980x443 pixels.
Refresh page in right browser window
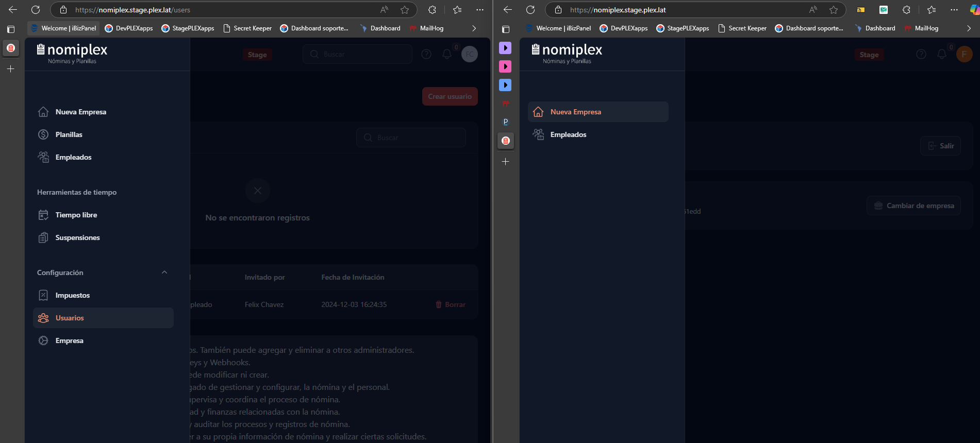pos(530,10)
